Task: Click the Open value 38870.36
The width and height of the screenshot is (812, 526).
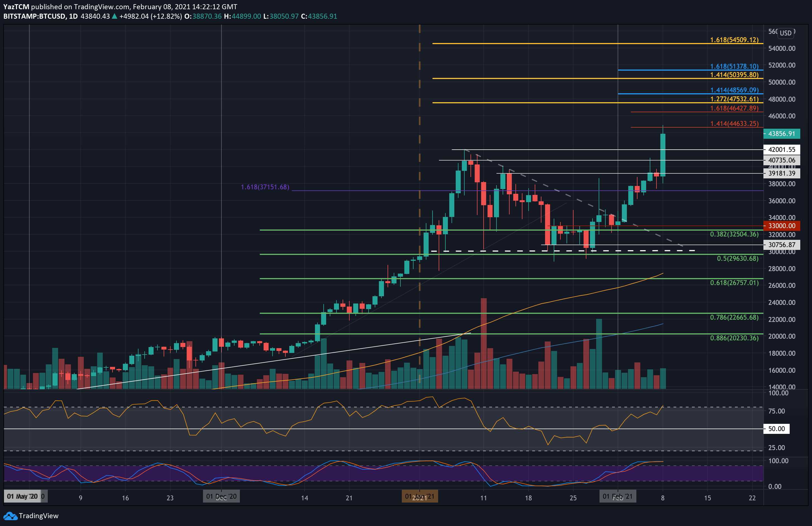Action: coord(207,16)
